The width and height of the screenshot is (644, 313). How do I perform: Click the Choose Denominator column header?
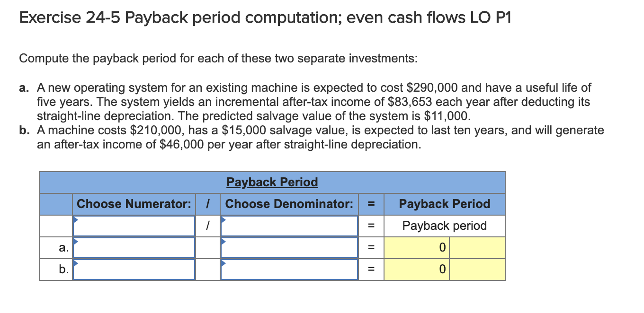click(289, 204)
